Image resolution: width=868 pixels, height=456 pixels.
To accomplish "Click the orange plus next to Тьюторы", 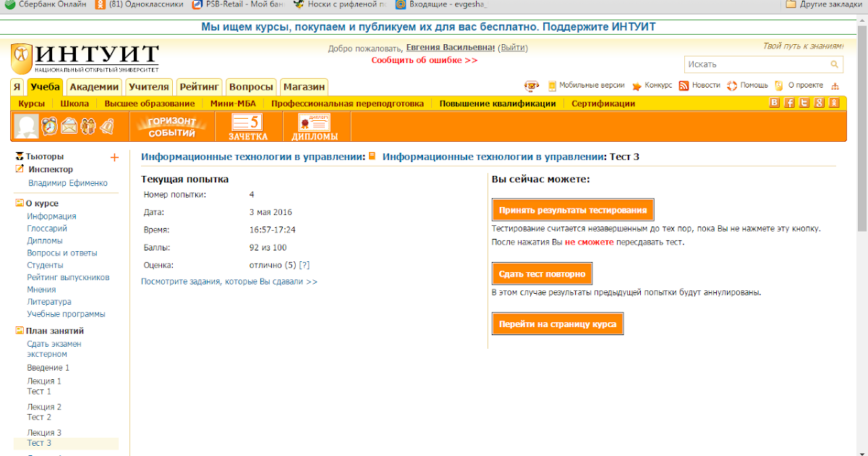I will pyautogui.click(x=114, y=157).
